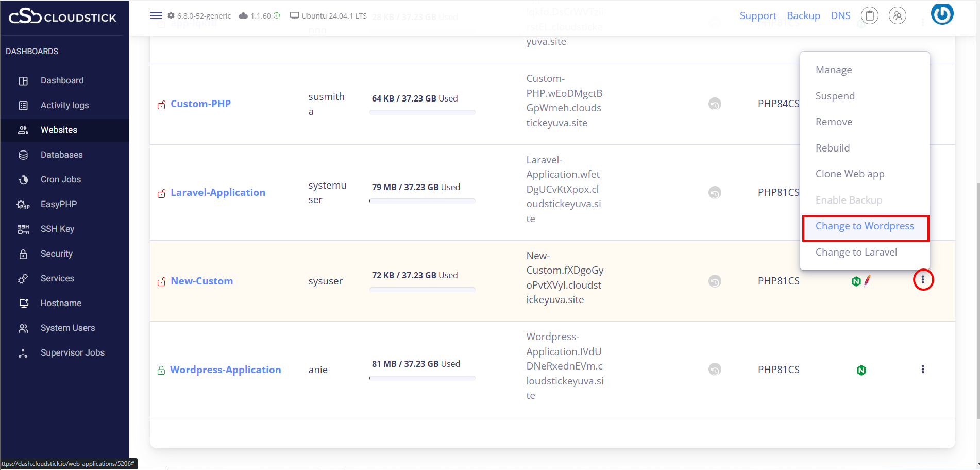Click the restore icon on Laravel-Application row
The height and width of the screenshot is (470, 980).
715,193
